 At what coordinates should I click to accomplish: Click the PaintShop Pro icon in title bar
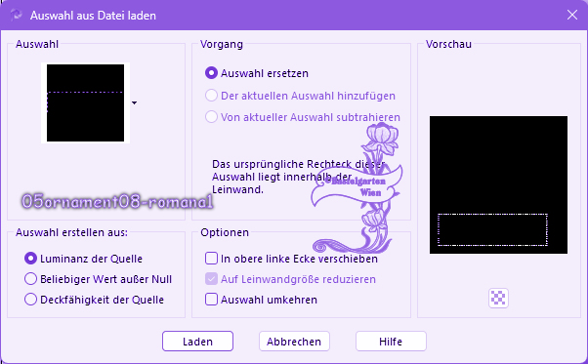point(17,15)
